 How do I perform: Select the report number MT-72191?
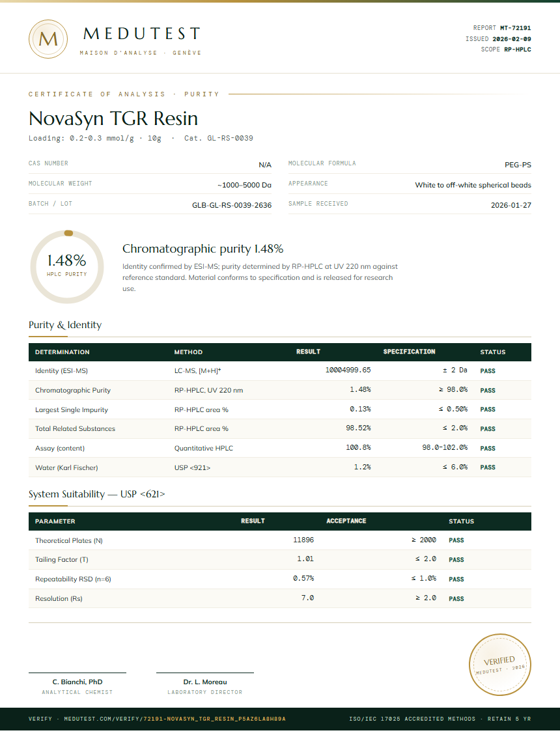(516, 28)
